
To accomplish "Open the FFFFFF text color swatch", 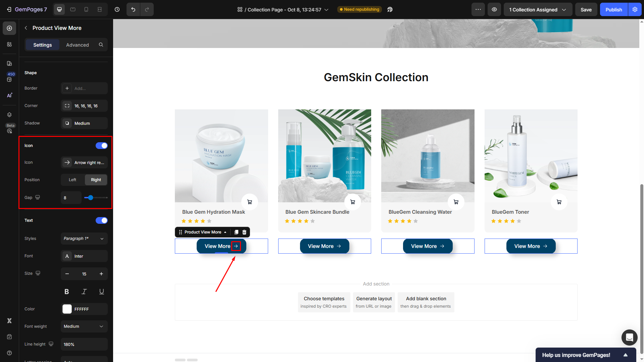I will 67,309.
